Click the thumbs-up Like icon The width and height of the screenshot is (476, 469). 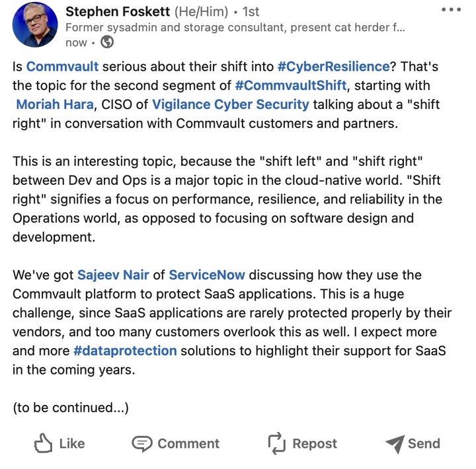43,443
